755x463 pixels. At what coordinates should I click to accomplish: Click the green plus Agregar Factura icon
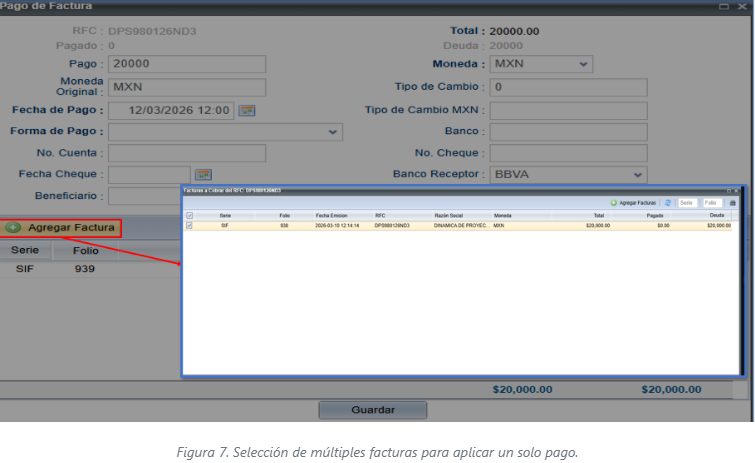click(13, 228)
